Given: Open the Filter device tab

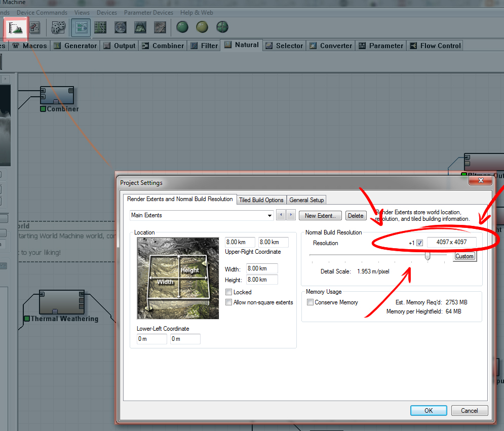Looking at the screenshot, I should coord(204,46).
